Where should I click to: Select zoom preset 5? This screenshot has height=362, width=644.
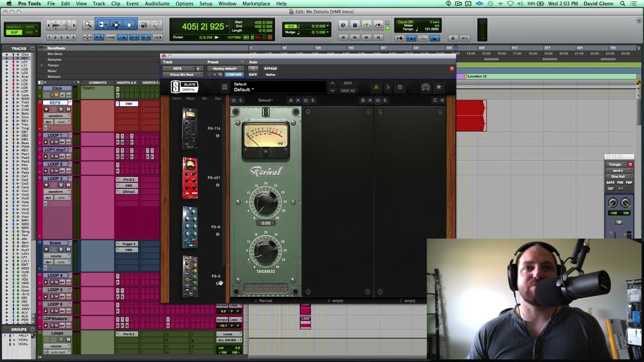(74, 37)
